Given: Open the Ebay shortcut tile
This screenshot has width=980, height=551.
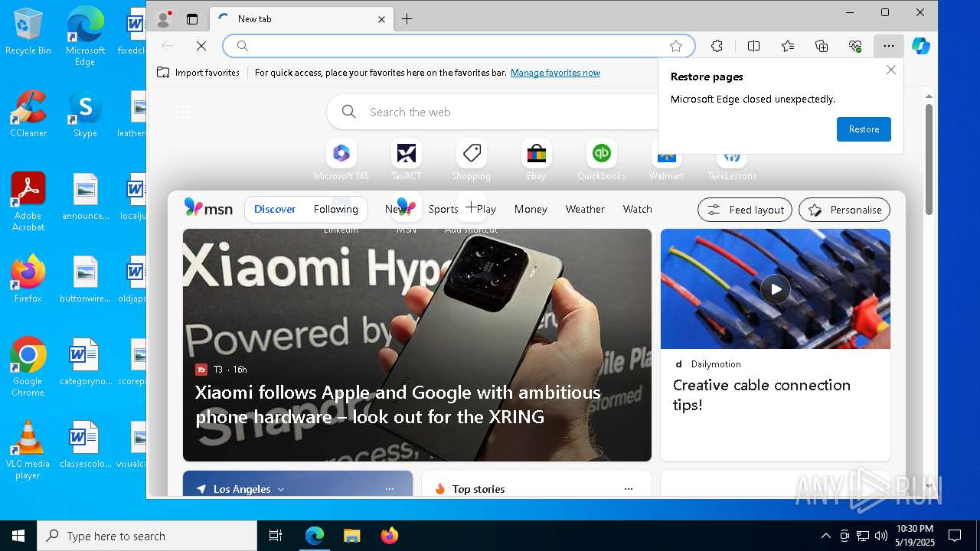Looking at the screenshot, I should pos(536,159).
